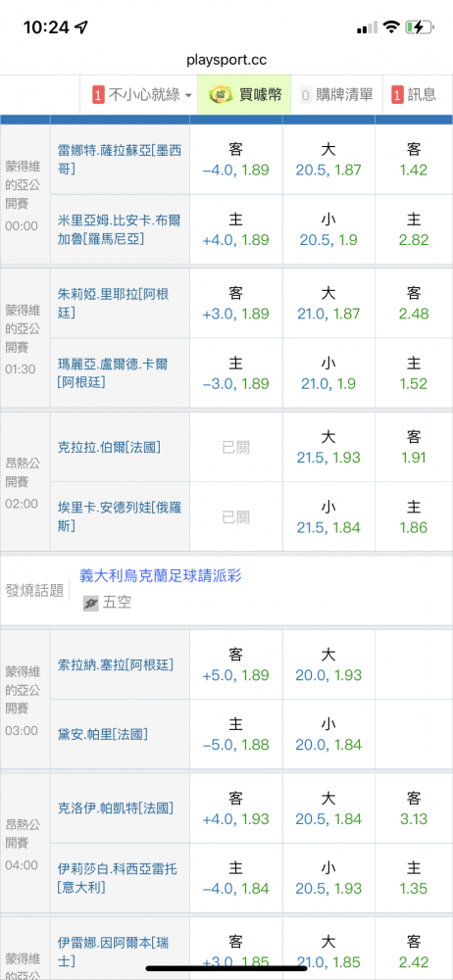
Task: Choose 主 2.82 moneyline for 米里亞姆
Action: [414, 230]
